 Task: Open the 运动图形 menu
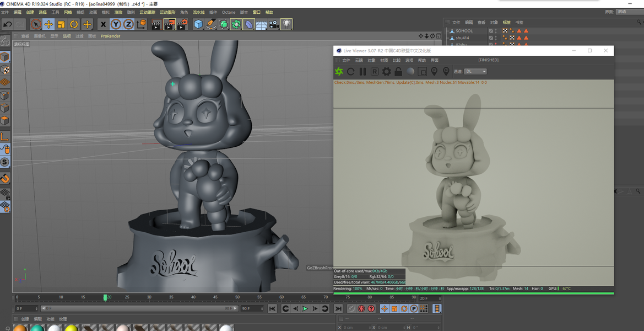pos(167,12)
